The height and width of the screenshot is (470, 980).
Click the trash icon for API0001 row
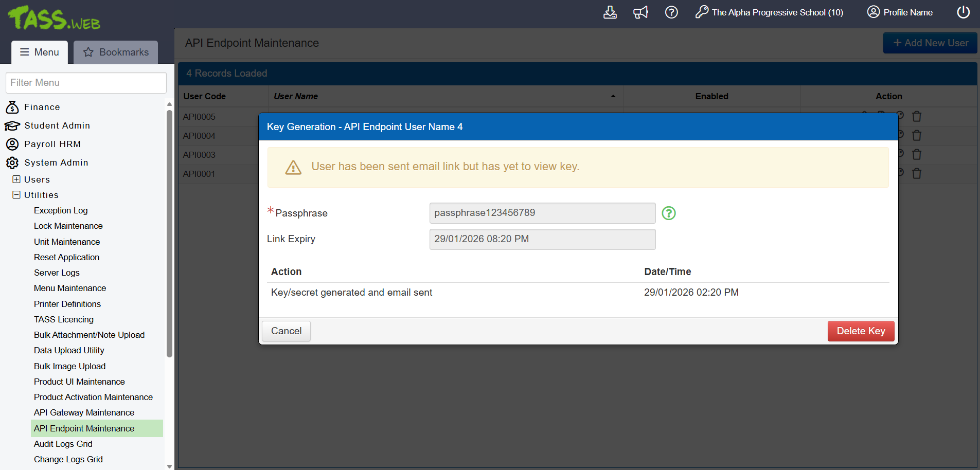(x=916, y=174)
